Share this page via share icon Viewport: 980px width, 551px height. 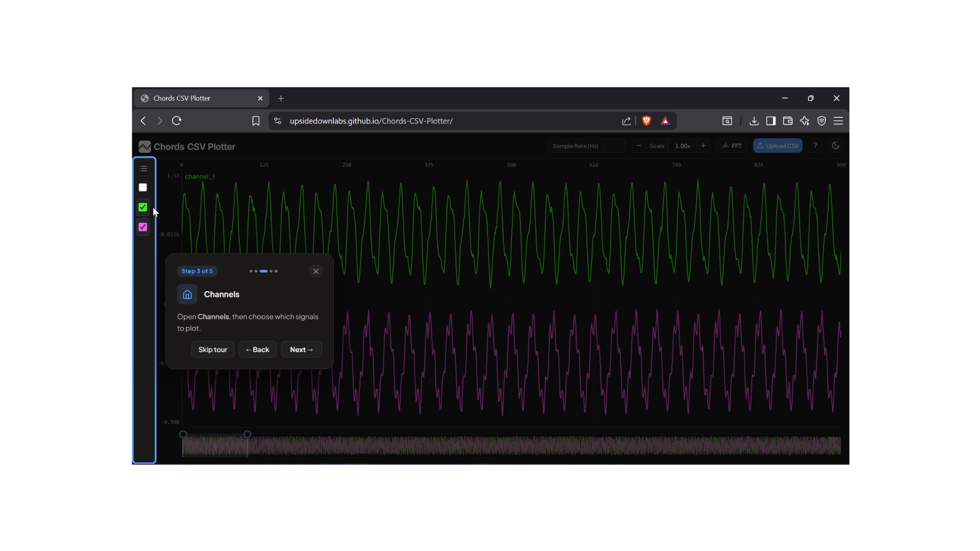(x=626, y=121)
